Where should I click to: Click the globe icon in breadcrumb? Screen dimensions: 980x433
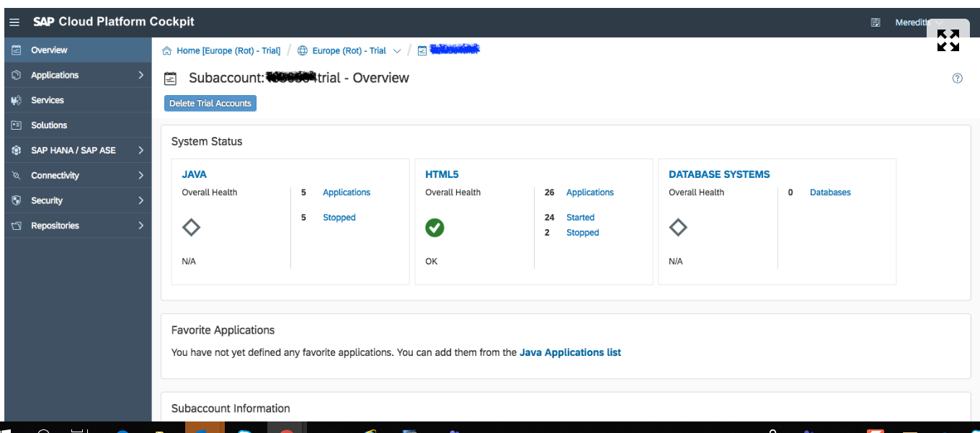303,50
